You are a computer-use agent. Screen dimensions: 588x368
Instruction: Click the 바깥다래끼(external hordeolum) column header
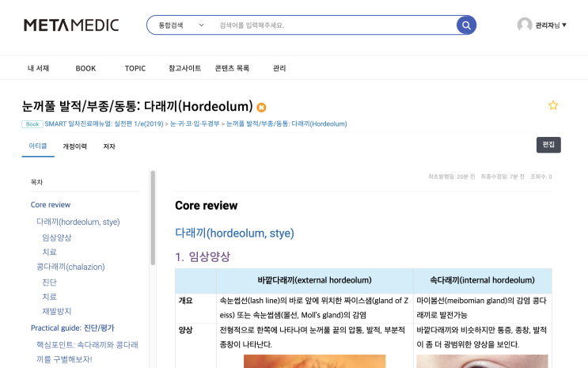pyautogui.click(x=315, y=280)
